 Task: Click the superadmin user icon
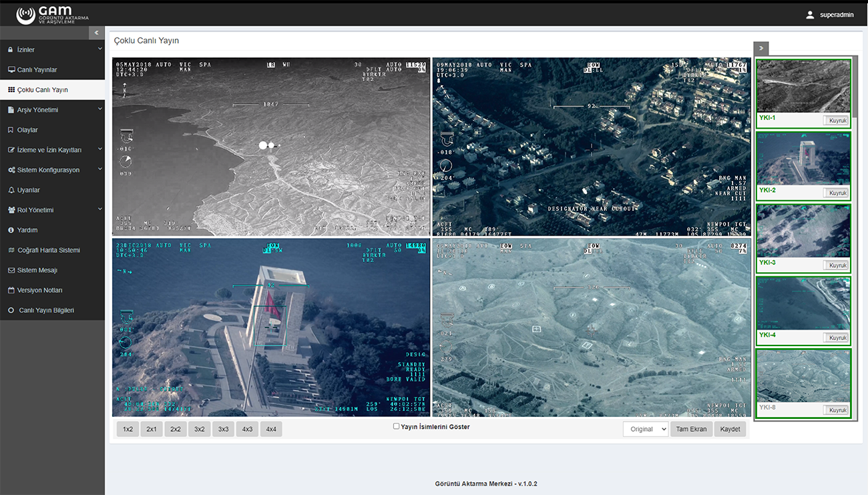pyautogui.click(x=810, y=15)
